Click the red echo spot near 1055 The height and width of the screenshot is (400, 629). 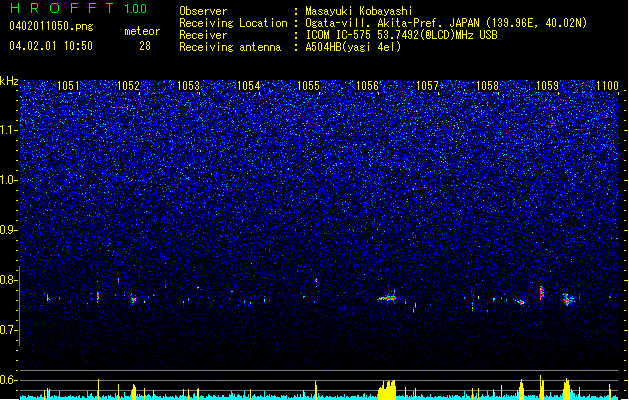pyautogui.click(x=316, y=280)
